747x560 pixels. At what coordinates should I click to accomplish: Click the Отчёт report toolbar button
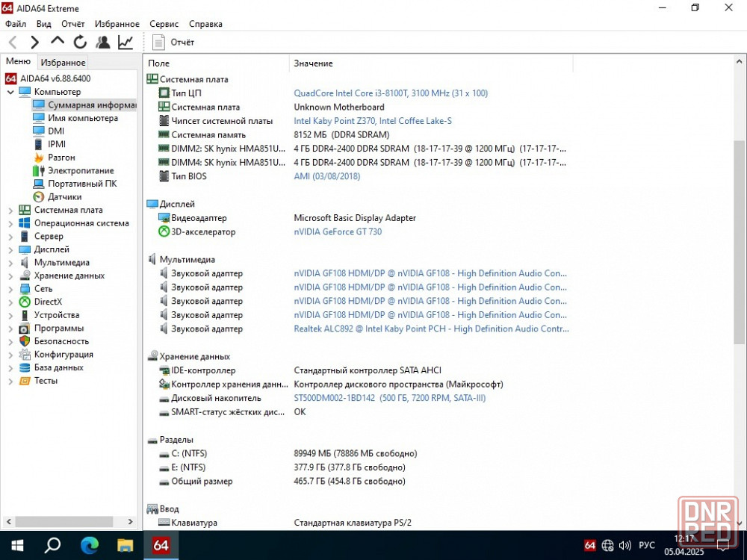[x=173, y=43]
